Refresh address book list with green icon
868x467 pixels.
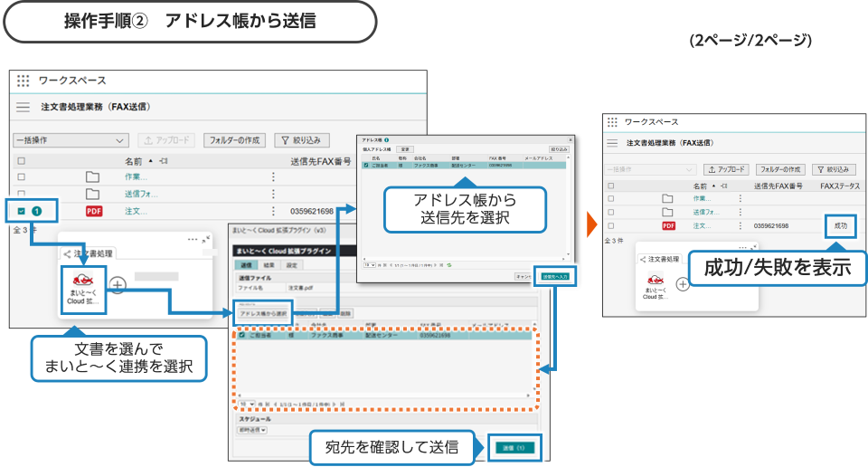pos(449,265)
